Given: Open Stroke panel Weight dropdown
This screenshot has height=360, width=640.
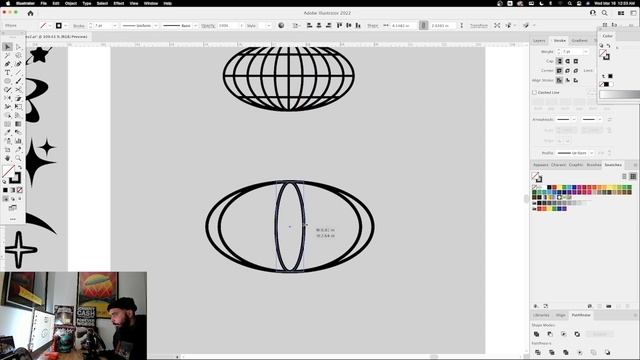Looking at the screenshot, I should click(586, 52).
